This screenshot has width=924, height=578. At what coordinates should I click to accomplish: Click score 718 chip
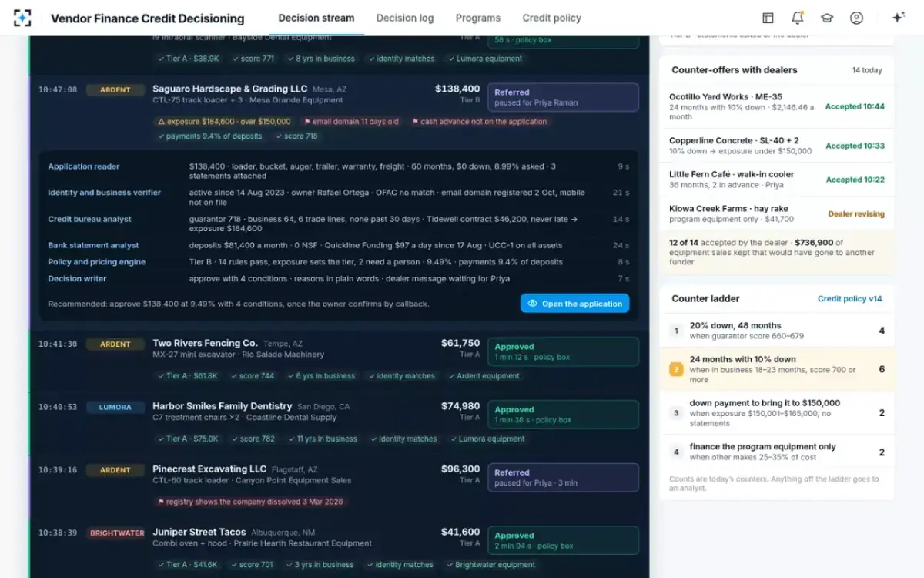(x=296, y=136)
